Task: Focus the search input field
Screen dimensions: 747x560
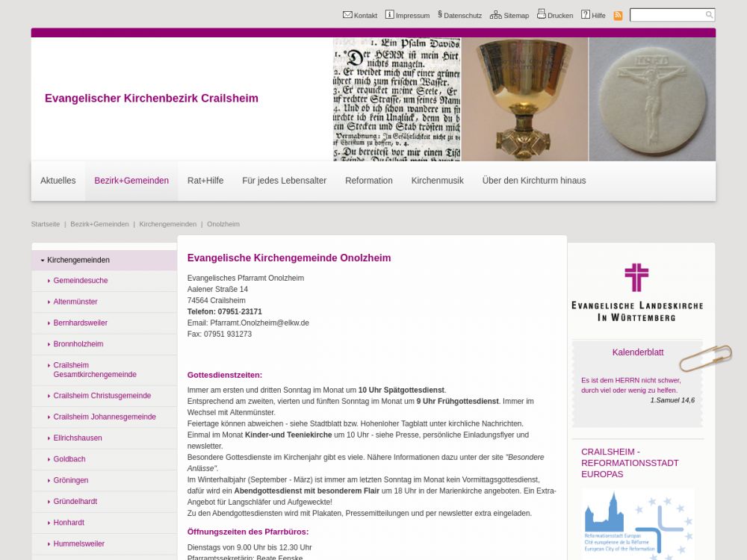Action: [x=666, y=15]
